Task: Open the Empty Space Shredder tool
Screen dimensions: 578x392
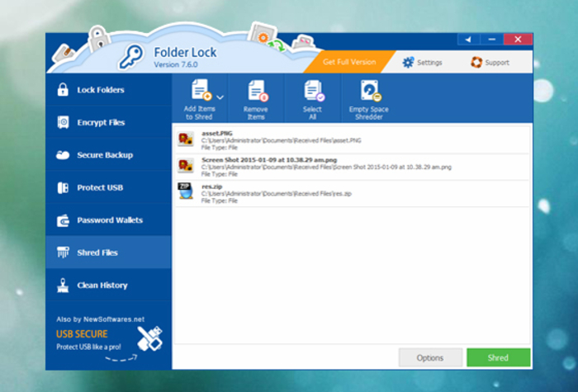Action: click(x=369, y=91)
